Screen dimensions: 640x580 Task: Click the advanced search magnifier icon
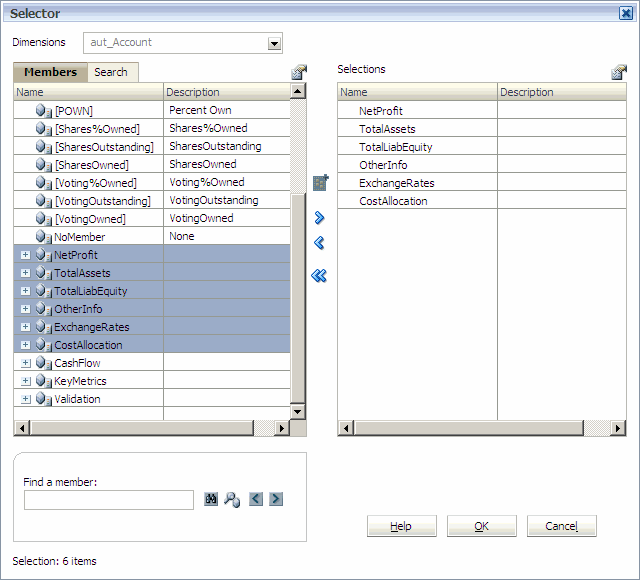point(232,499)
